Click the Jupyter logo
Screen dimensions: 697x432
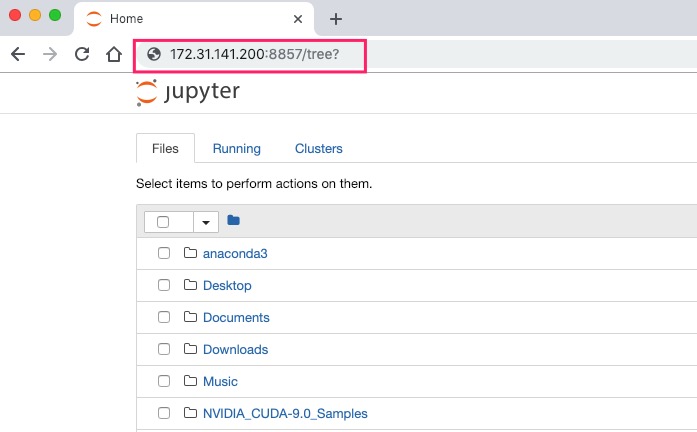[188, 93]
